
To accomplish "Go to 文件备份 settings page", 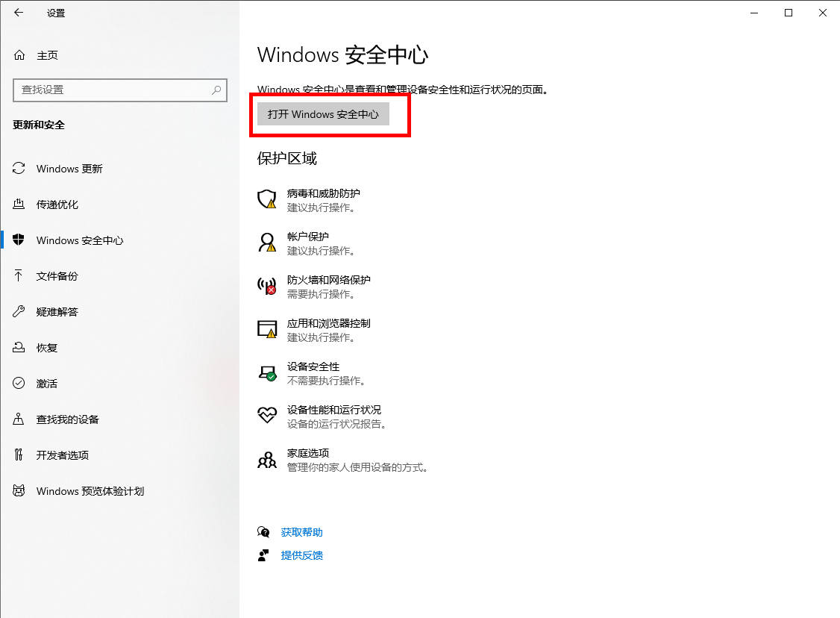I will [x=57, y=276].
